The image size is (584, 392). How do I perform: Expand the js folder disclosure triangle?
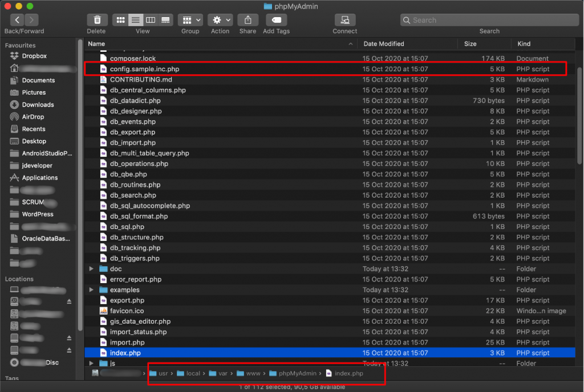(x=91, y=363)
